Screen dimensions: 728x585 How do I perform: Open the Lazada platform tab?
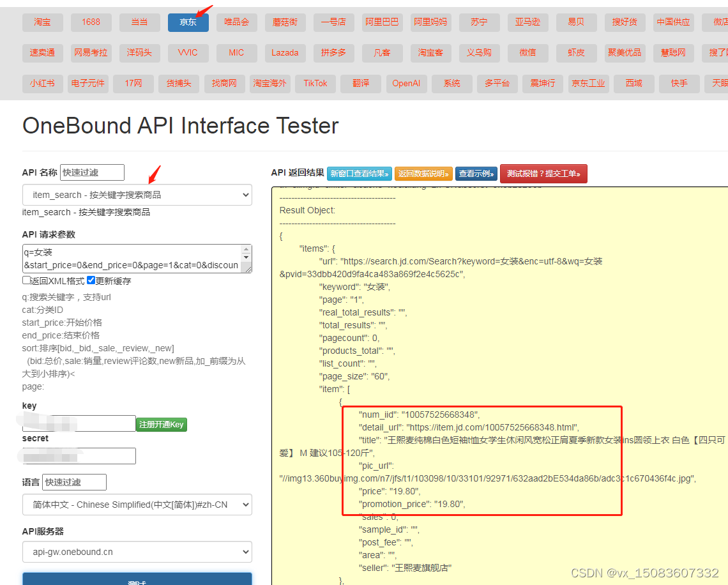point(285,53)
